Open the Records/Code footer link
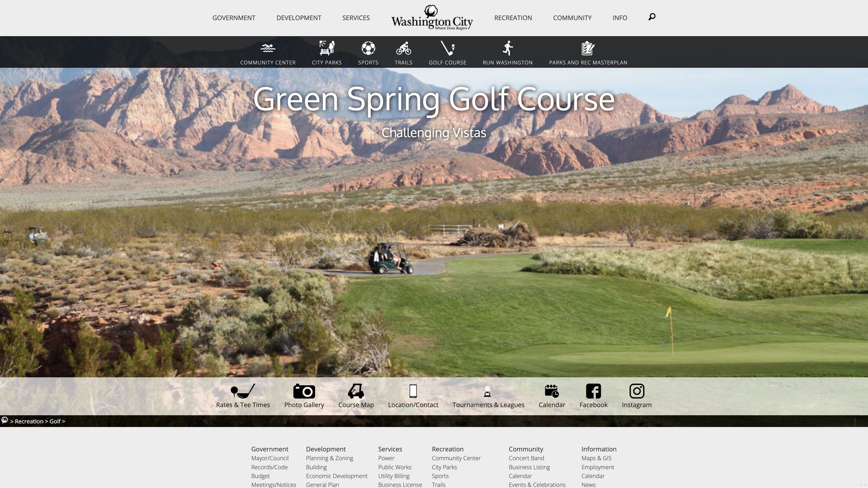The height and width of the screenshot is (488, 868). (x=269, y=467)
